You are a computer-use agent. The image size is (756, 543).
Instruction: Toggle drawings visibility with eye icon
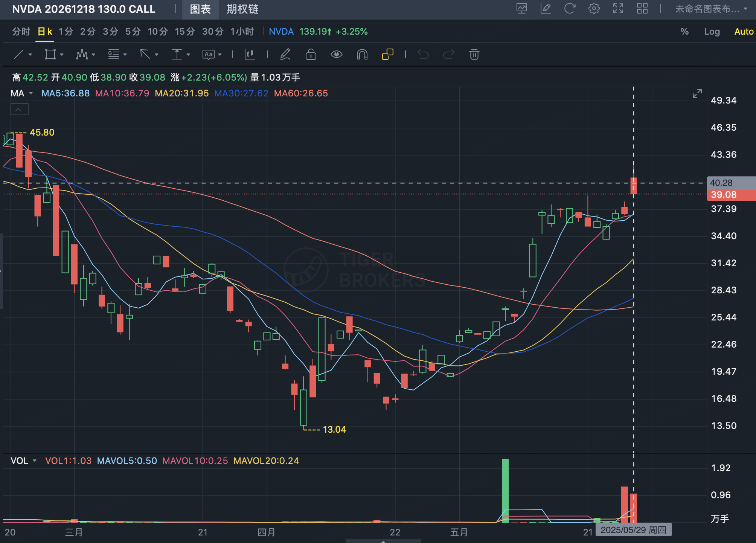(x=337, y=55)
